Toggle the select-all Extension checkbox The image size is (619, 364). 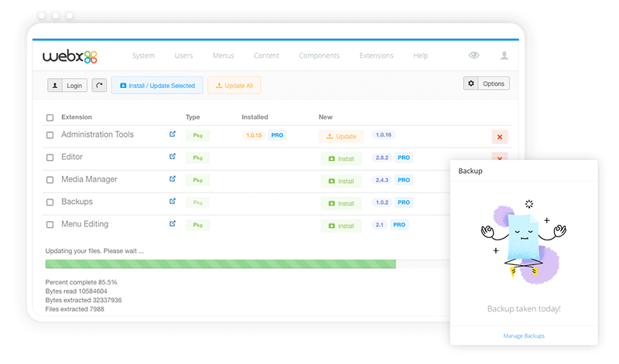50,117
